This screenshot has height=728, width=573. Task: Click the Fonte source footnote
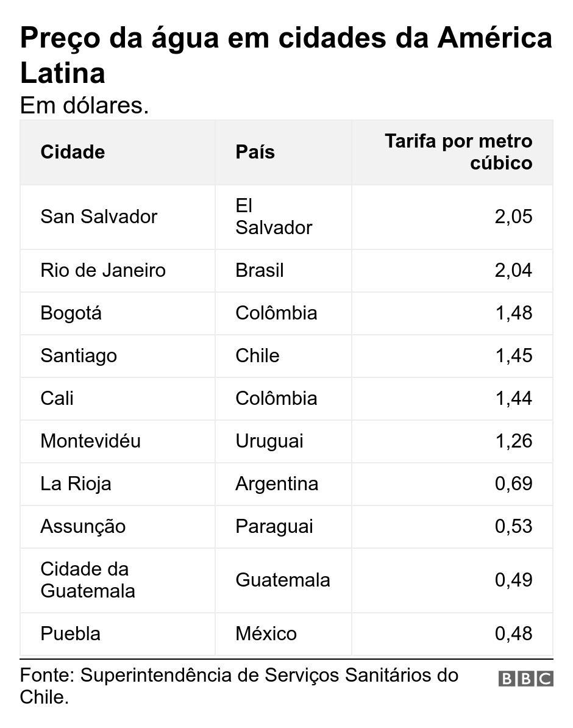point(239,686)
